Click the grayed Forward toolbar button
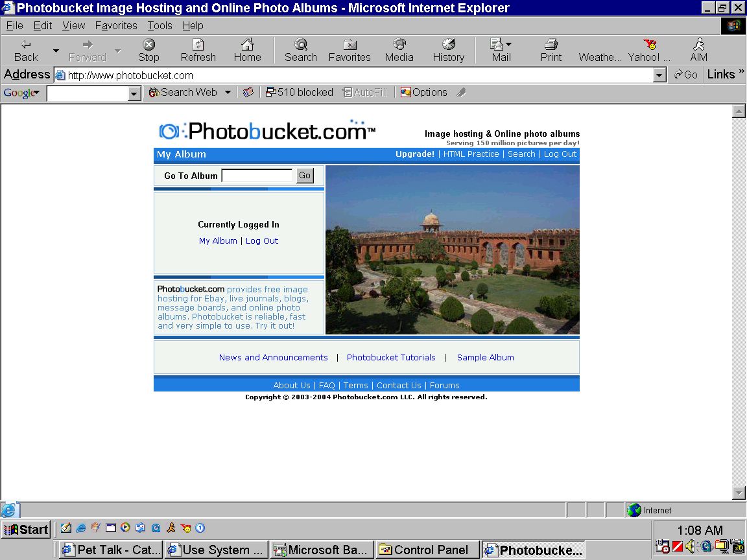The height and width of the screenshot is (560, 747). 87,51
